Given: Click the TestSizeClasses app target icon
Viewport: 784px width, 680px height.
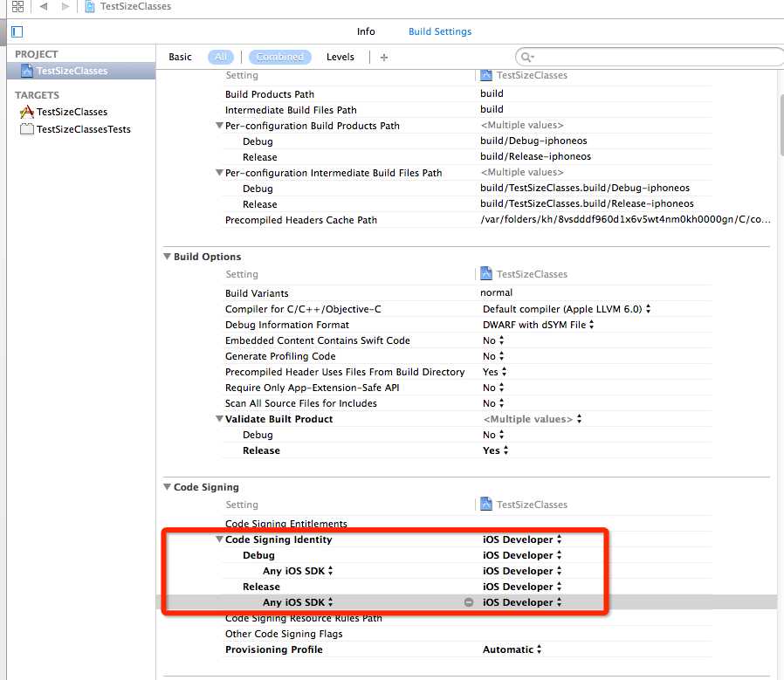Looking at the screenshot, I should [26, 112].
